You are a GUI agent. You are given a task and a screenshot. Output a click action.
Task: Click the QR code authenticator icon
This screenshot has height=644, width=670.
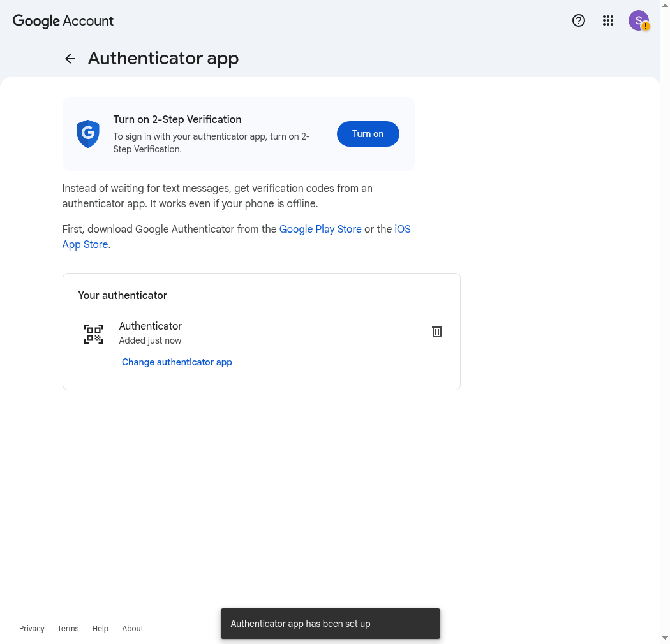[94, 334]
